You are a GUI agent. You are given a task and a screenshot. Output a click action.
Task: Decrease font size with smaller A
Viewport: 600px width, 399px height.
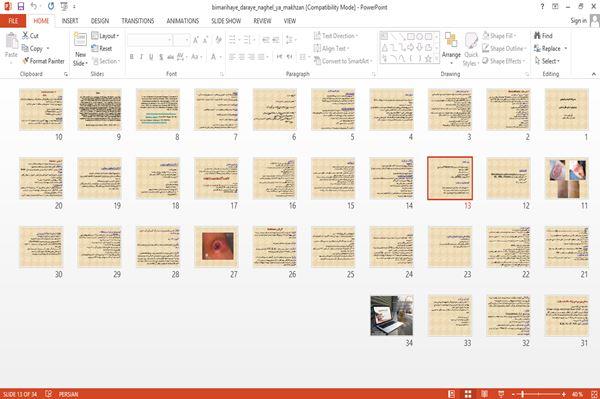pos(205,40)
